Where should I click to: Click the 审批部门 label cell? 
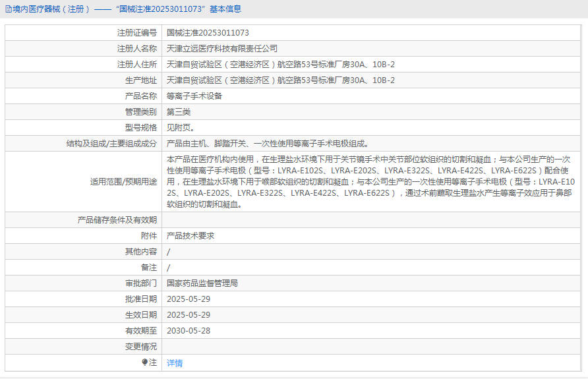pos(83,283)
